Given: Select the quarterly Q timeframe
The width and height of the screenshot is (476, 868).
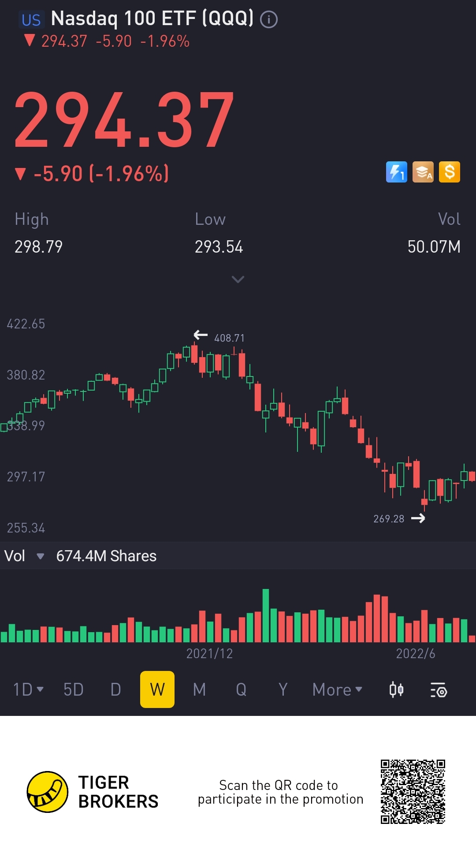Looking at the screenshot, I should [241, 689].
